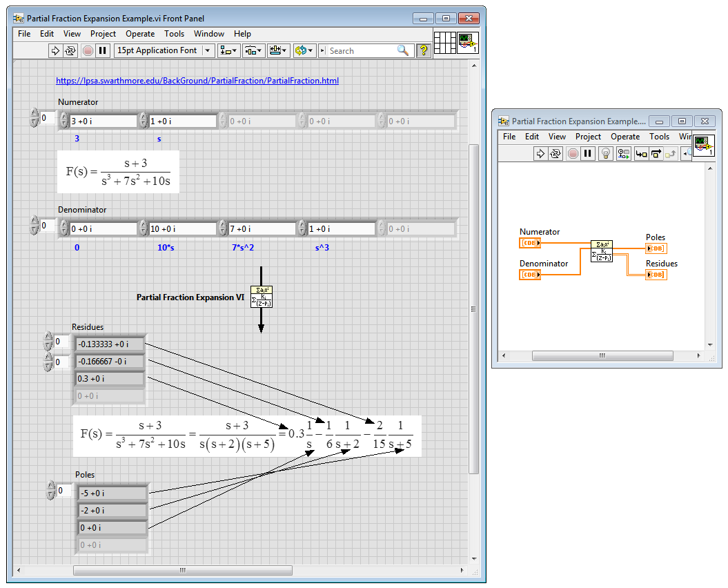Open Project menu in Front Panel window
The width and height of the screenshot is (728, 588).
pos(103,34)
